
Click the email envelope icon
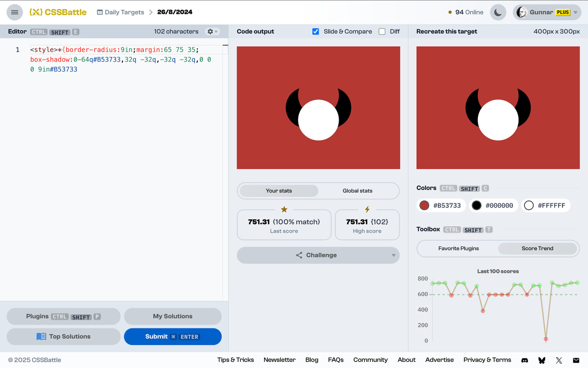tap(576, 360)
